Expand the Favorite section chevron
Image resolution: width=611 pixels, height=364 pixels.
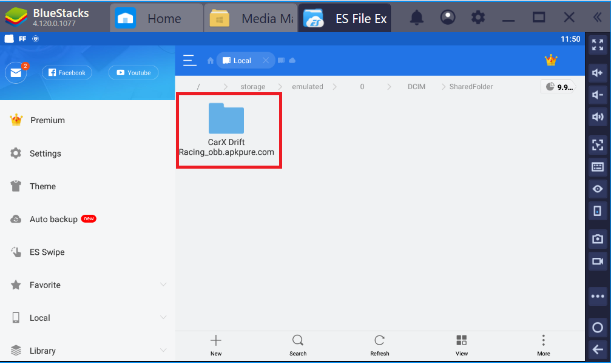[164, 285]
